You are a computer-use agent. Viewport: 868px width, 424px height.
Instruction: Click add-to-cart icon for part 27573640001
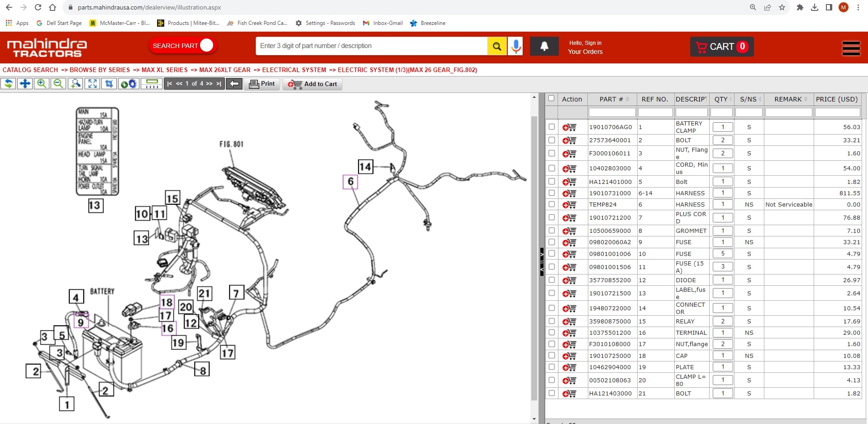[569, 140]
